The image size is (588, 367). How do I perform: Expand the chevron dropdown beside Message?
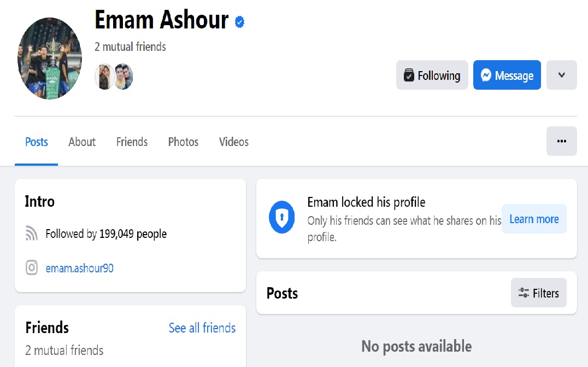(x=561, y=75)
